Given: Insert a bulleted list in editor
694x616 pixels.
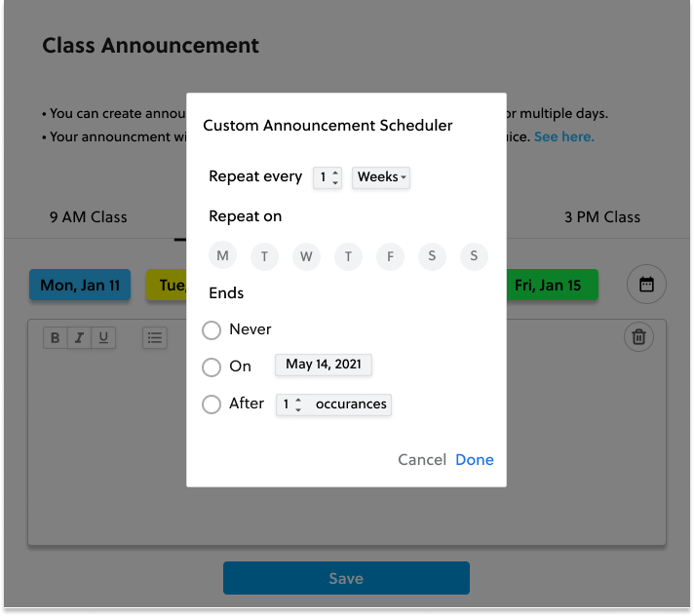Looking at the screenshot, I should click(x=155, y=337).
